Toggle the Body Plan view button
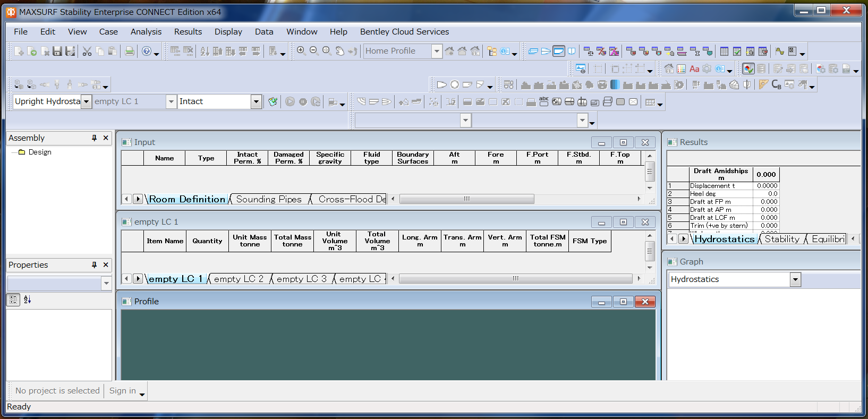This screenshot has height=419, width=868. 572,52
